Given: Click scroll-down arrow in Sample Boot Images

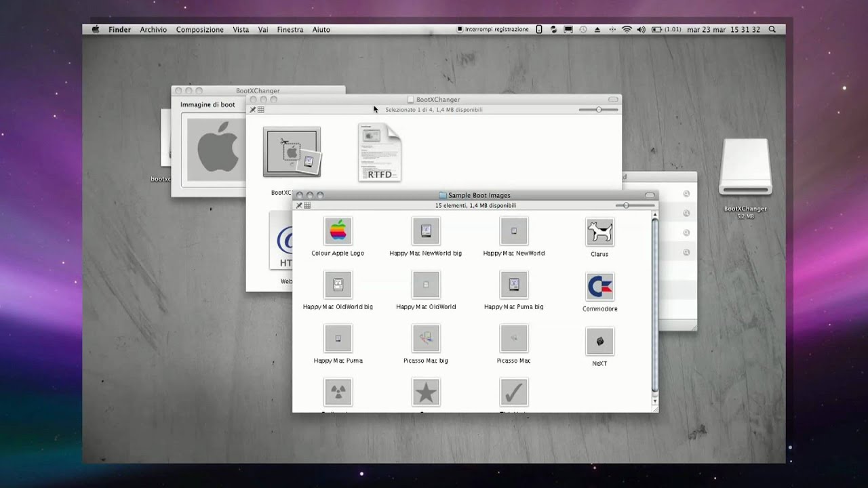Looking at the screenshot, I should click(x=654, y=401).
